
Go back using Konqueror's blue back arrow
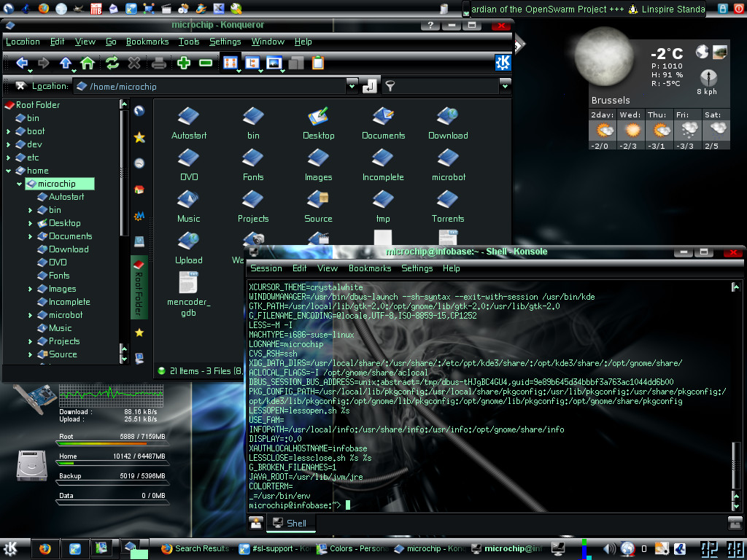pyautogui.click(x=21, y=63)
